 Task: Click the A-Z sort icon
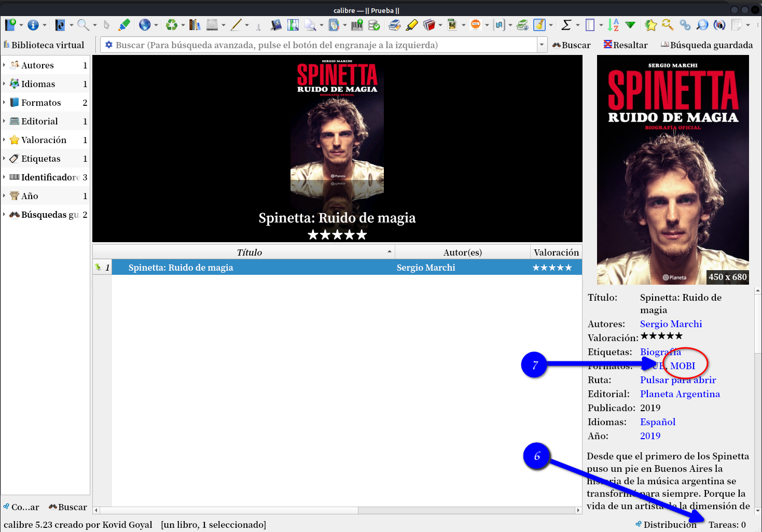(613, 24)
